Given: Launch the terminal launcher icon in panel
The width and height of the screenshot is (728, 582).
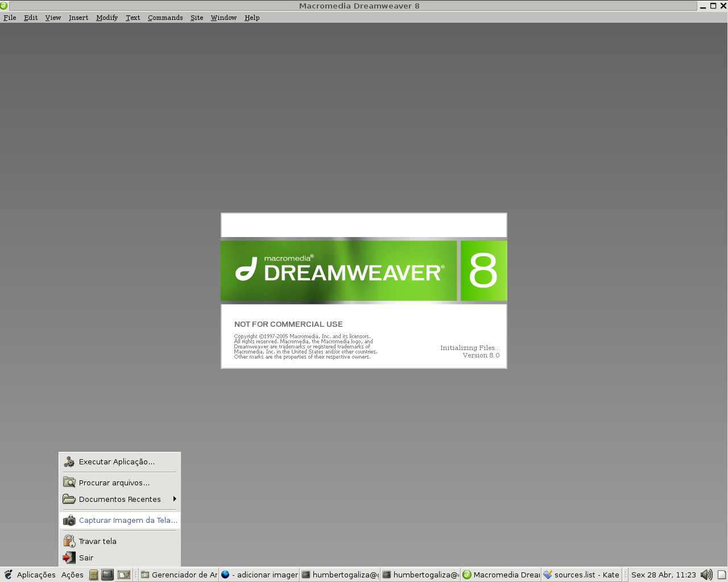Looking at the screenshot, I should [x=107, y=575].
